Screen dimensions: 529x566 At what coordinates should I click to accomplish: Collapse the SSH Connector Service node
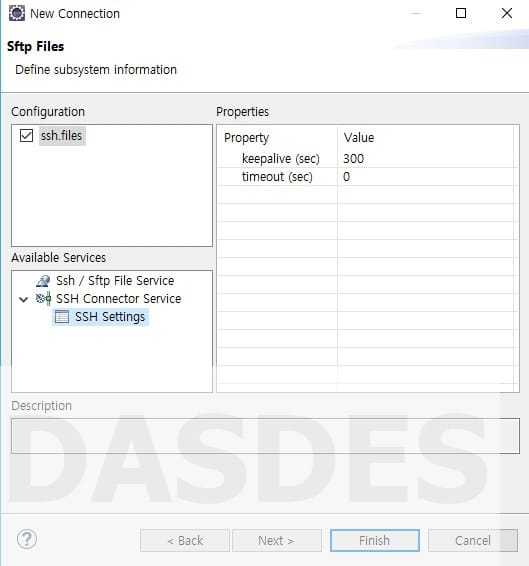point(23,299)
